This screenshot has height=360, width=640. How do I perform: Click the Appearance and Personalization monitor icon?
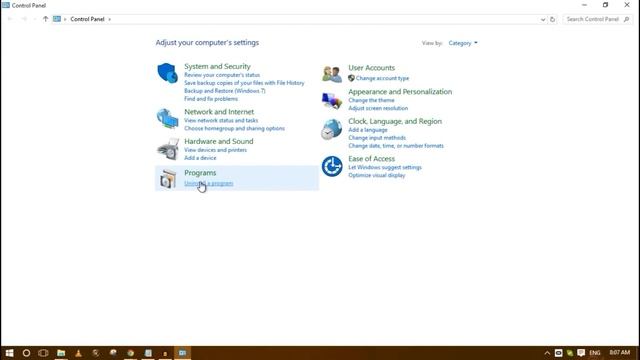click(331, 100)
